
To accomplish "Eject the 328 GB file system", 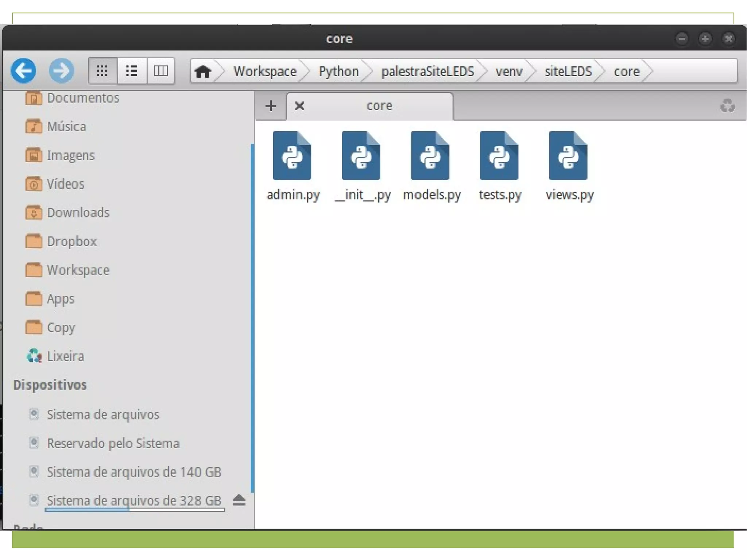I will pyautogui.click(x=239, y=500).
